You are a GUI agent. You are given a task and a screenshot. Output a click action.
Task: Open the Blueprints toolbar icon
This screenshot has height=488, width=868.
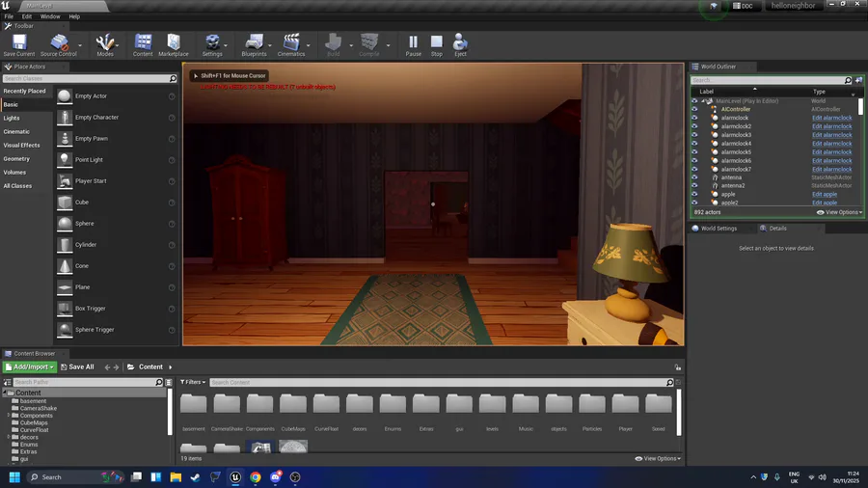point(254,44)
